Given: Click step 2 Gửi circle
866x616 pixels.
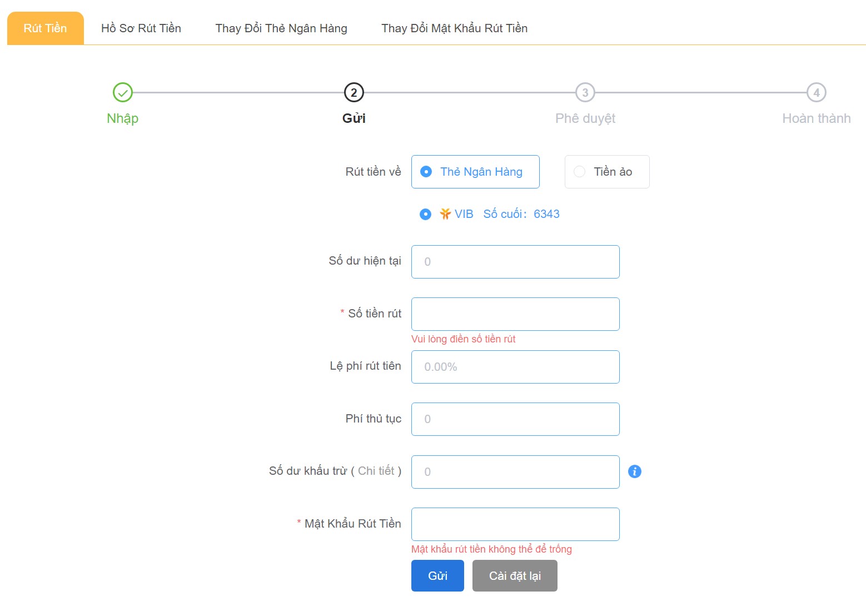Looking at the screenshot, I should pyautogui.click(x=354, y=92).
